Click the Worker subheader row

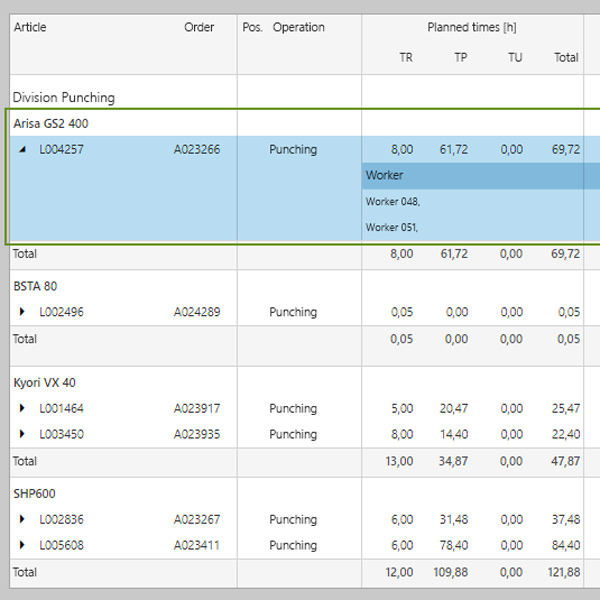(x=385, y=175)
